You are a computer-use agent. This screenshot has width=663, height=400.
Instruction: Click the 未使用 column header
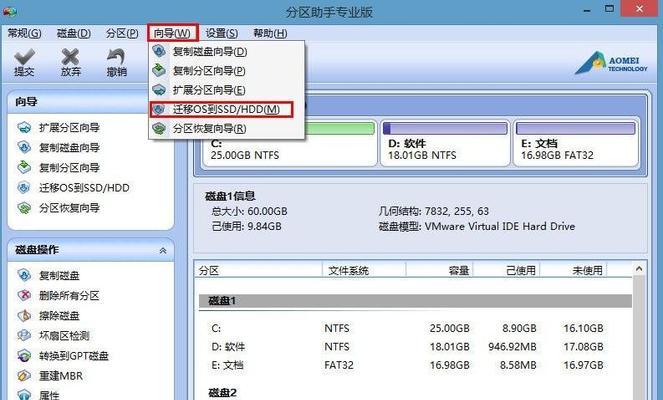coord(573,270)
